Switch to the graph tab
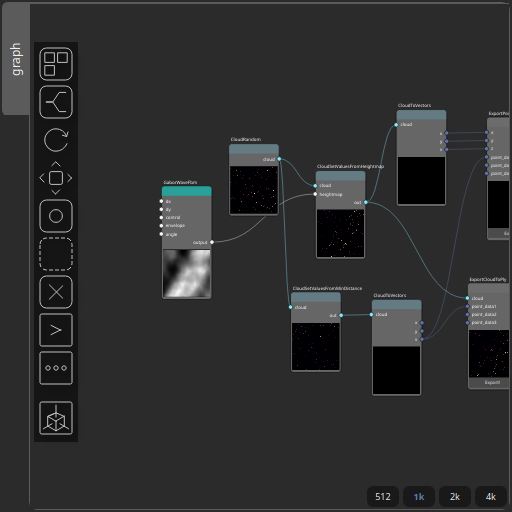The width and height of the screenshot is (512, 512). [x=16, y=59]
